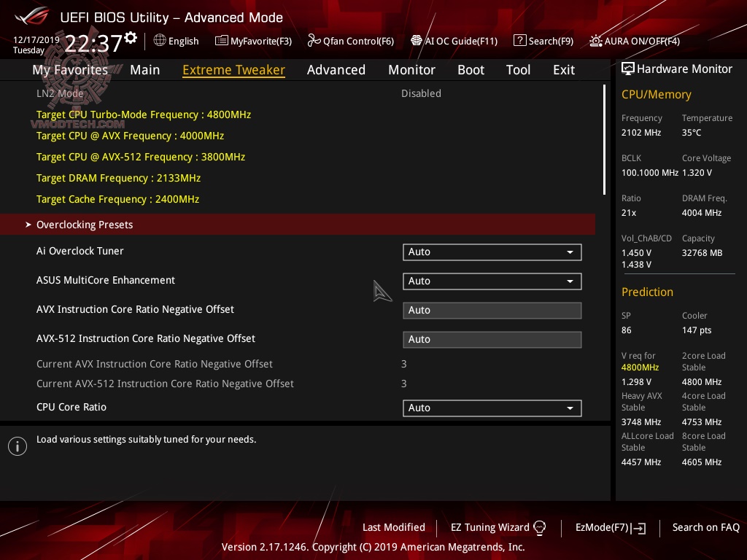747x560 pixels.
Task: Click Target CPU @ AVX-512 Frequency : 3800MHz
Action: tap(141, 157)
